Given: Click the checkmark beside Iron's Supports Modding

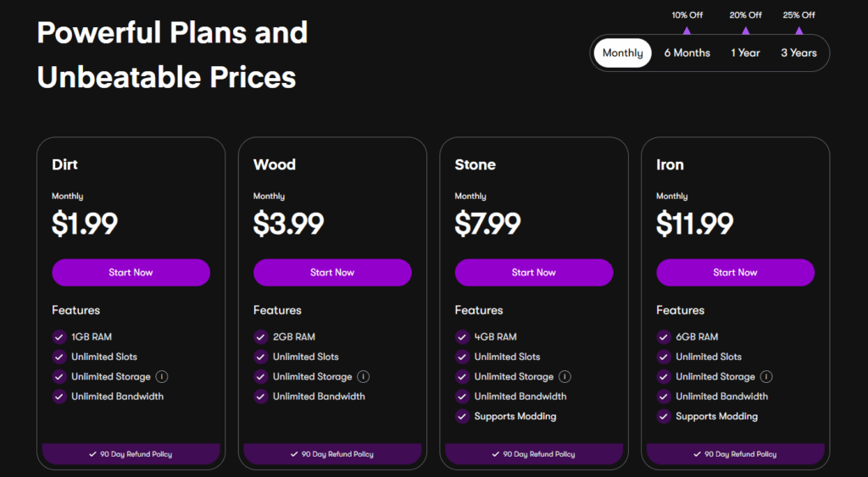Looking at the screenshot, I should (x=664, y=417).
